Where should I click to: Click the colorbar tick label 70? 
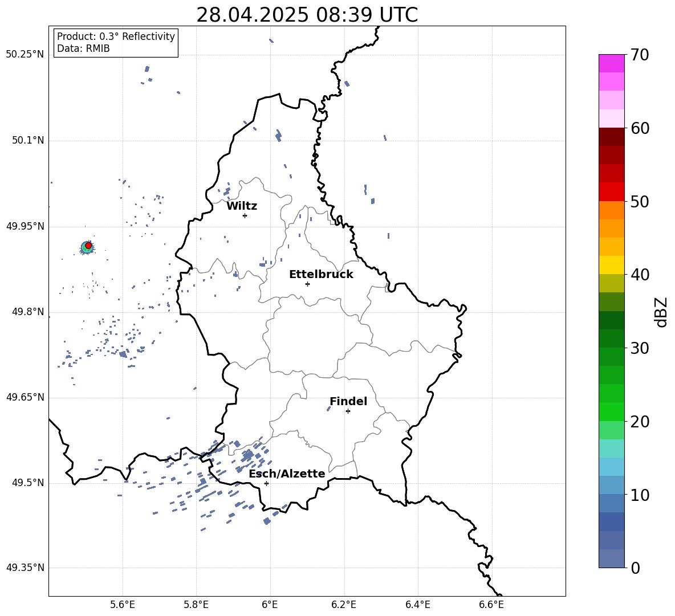pyautogui.click(x=640, y=55)
